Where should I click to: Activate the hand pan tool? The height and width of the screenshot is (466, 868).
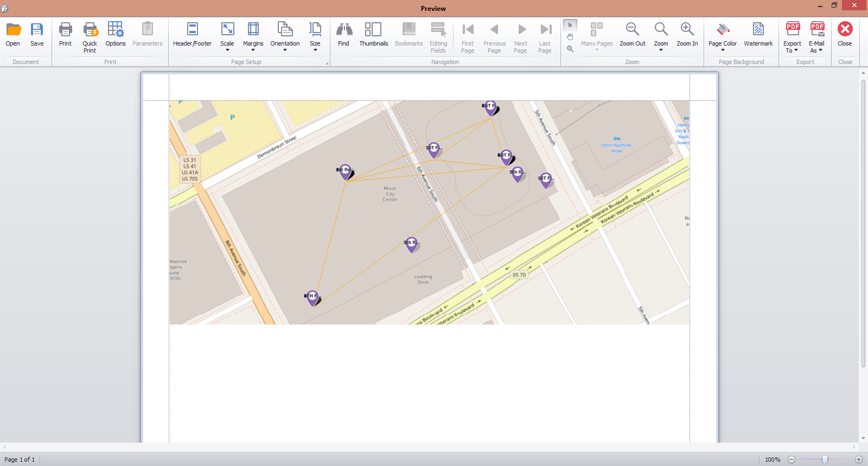coord(570,37)
